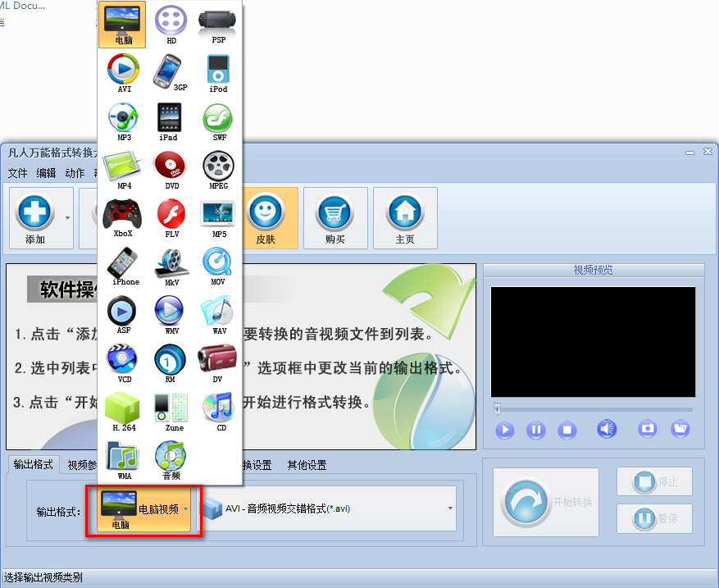719x588 pixels.
Task: Open the 文件 menu
Action: [17, 173]
